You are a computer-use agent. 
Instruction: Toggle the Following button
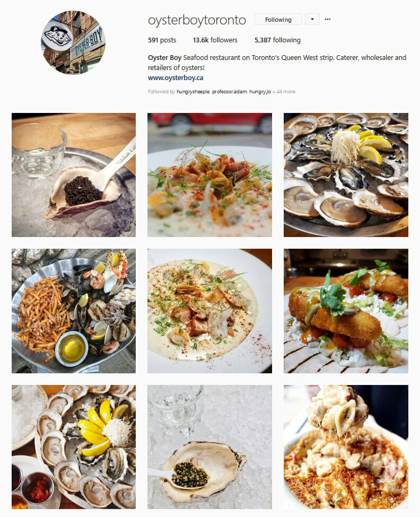[278, 20]
